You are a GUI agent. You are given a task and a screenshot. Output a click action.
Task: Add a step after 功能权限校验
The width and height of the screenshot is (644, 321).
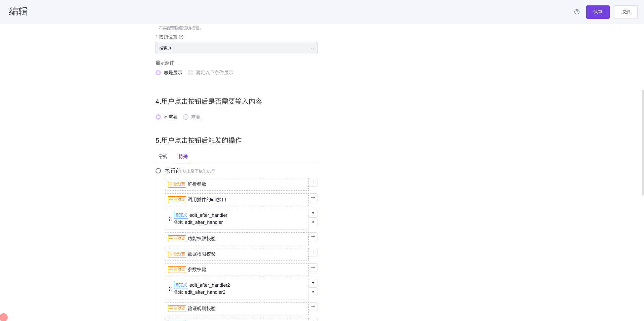coord(313,236)
